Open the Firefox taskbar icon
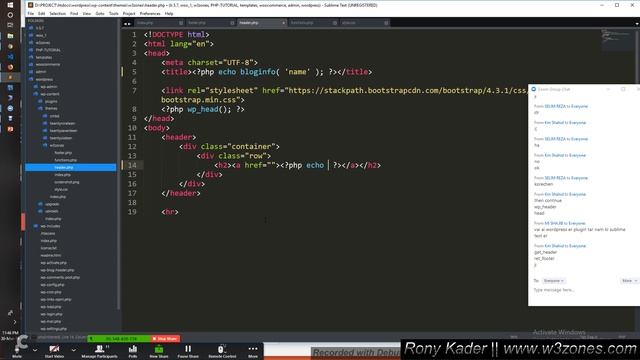The height and width of the screenshot is (360, 640). 10,67
